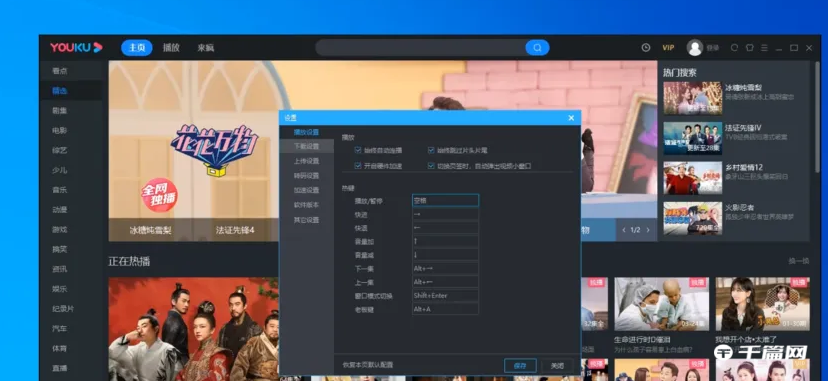
Task: Open the skin shirt icon
Action: [749, 47]
